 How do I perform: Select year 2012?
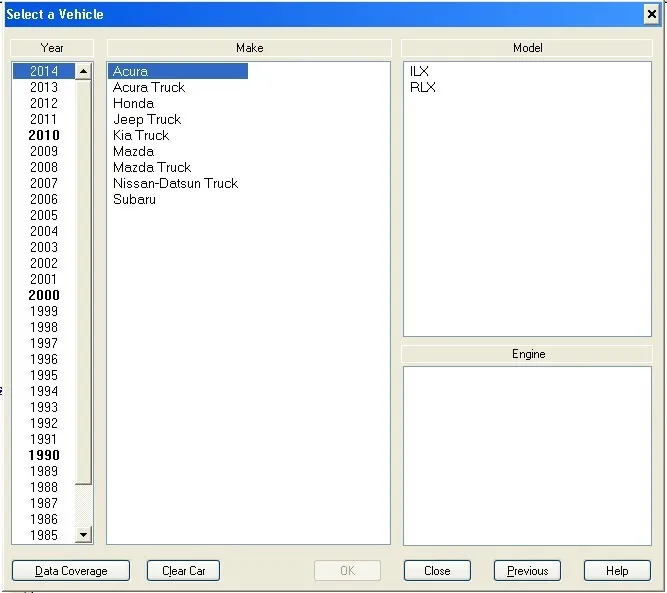pyautogui.click(x=44, y=103)
